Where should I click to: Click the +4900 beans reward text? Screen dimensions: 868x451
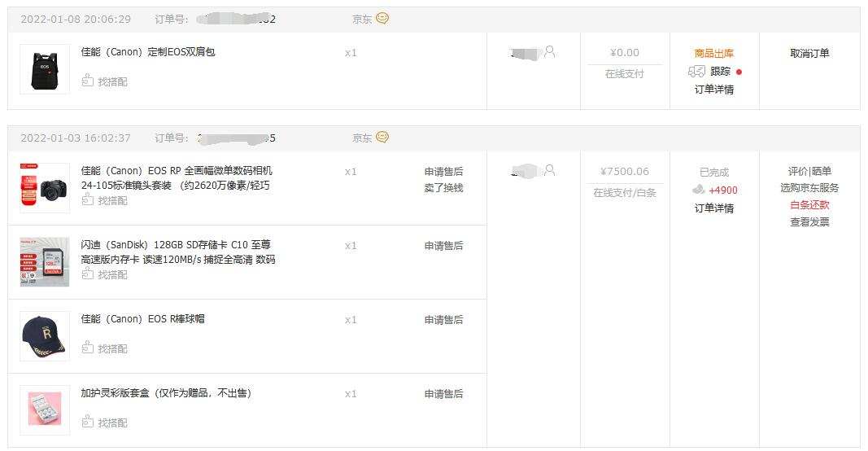point(723,190)
